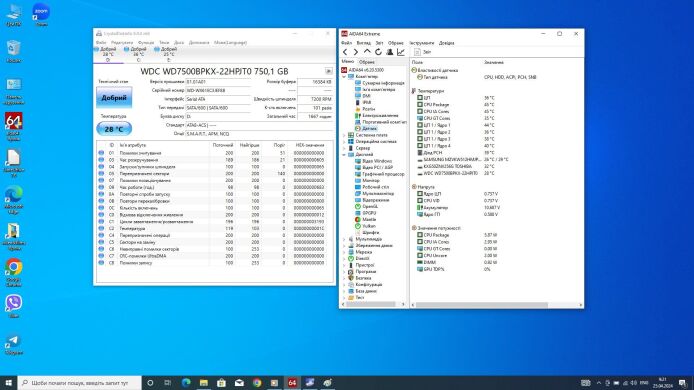Open the DMI item in AIDA64 tree
Screen dimensions: 694x390
pyautogui.click(x=362, y=96)
